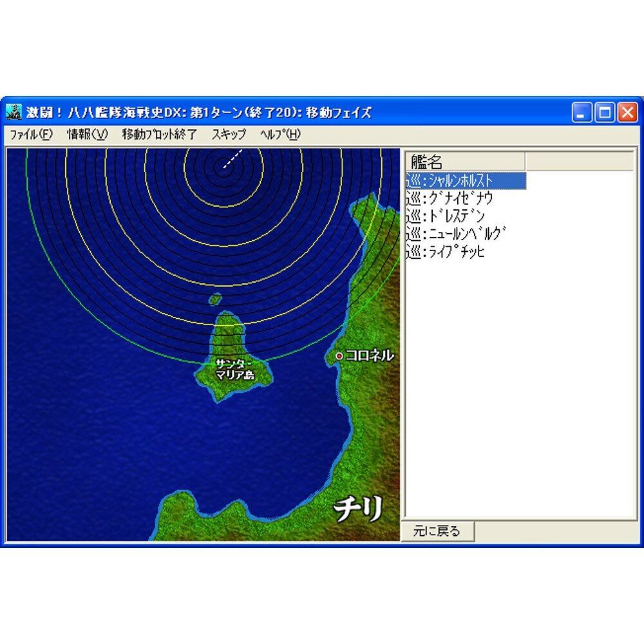This screenshot has width=644, height=644.
Task: Click the 元に戻る button
Action: (x=437, y=531)
